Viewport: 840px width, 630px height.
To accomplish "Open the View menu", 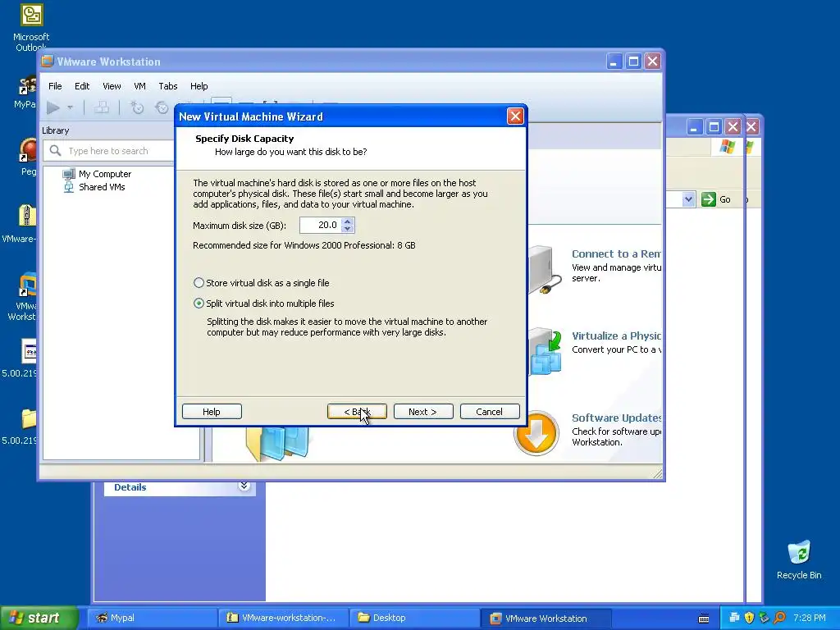I will [x=112, y=86].
